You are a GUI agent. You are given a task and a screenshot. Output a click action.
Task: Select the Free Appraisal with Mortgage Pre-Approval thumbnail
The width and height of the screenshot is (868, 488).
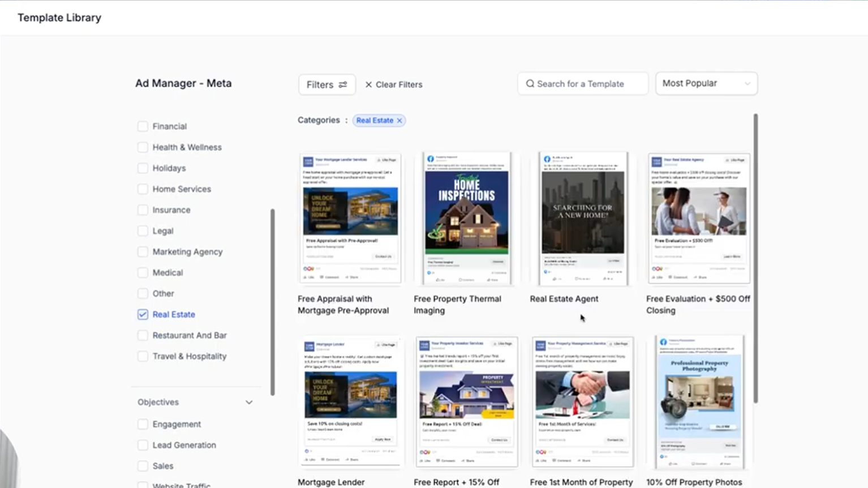point(350,218)
